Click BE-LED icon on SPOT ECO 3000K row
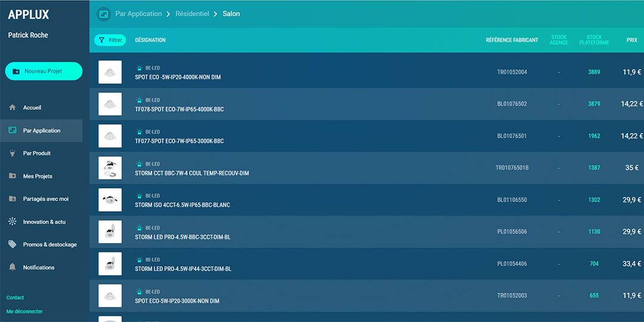The width and height of the screenshot is (644, 322). [139, 292]
